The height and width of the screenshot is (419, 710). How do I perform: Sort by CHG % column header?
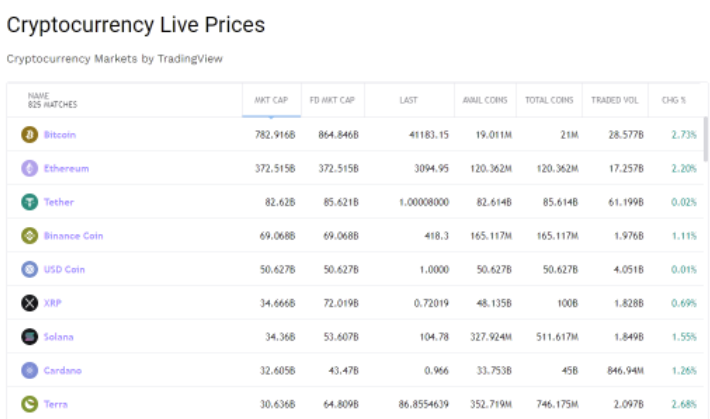point(674,100)
